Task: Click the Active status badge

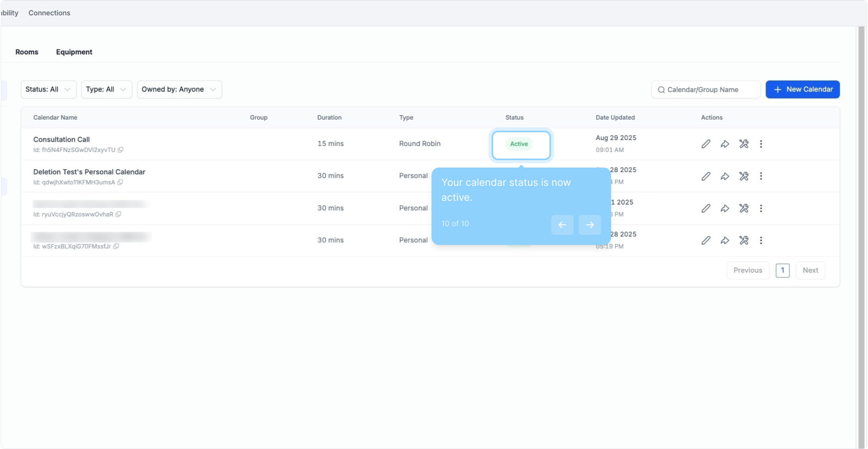Action: pos(519,144)
